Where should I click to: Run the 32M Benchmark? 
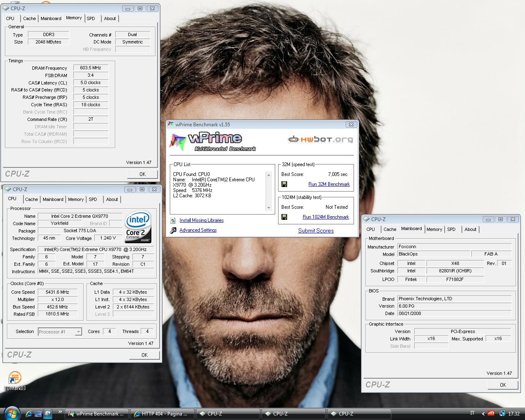(x=329, y=184)
